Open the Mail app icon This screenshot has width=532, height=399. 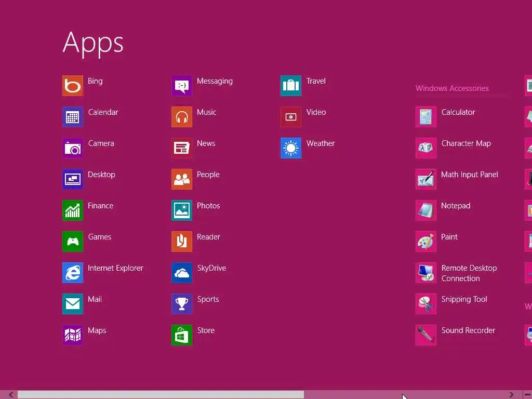pos(73,304)
